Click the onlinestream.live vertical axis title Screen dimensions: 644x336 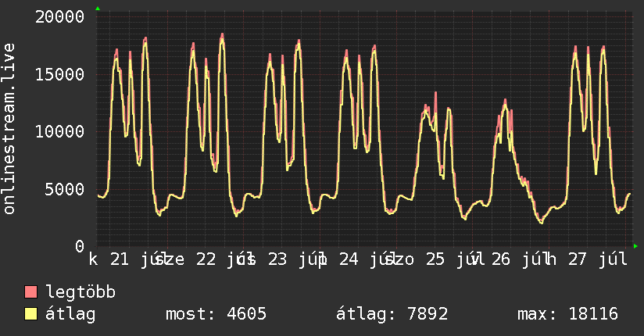[9, 129]
